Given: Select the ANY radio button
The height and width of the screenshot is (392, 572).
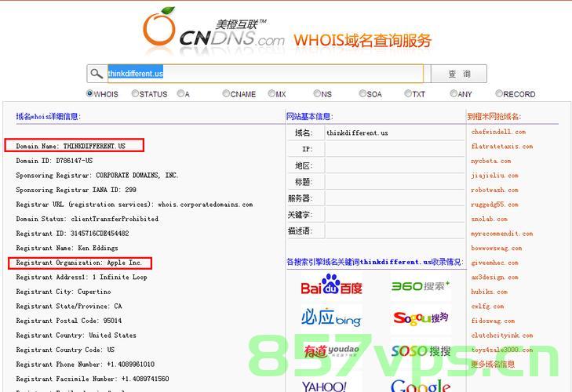Looking at the screenshot, I should pos(454,94).
